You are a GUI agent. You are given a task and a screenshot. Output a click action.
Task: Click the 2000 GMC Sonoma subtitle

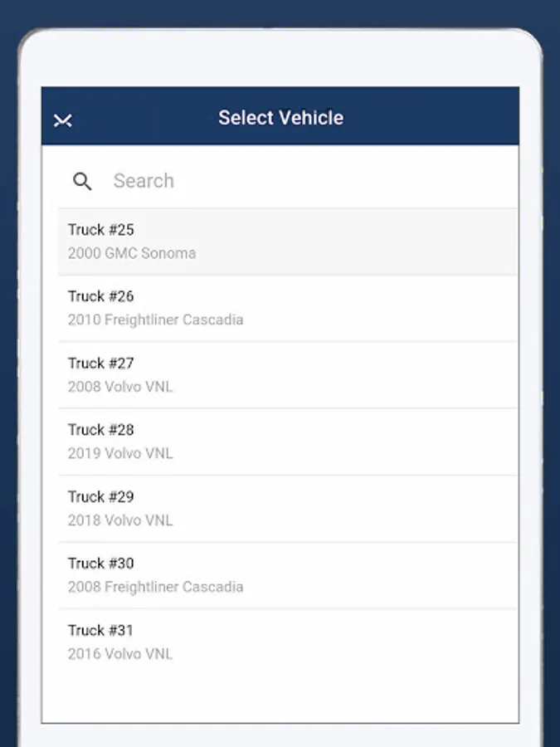pos(132,253)
